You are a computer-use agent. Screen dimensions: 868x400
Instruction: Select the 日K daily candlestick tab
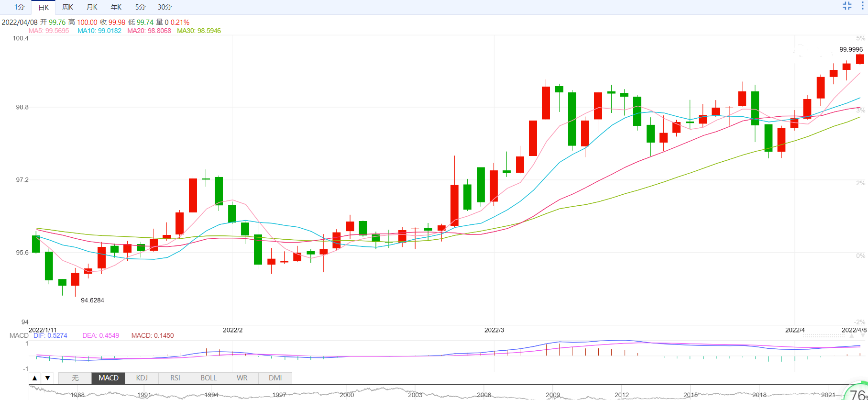pyautogui.click(x=44, y=7)
